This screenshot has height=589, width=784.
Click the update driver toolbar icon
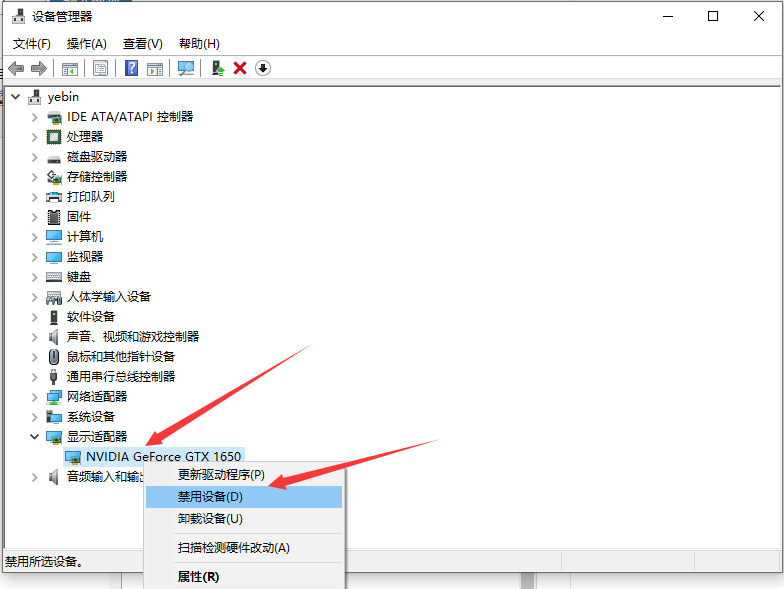(218, 68)
